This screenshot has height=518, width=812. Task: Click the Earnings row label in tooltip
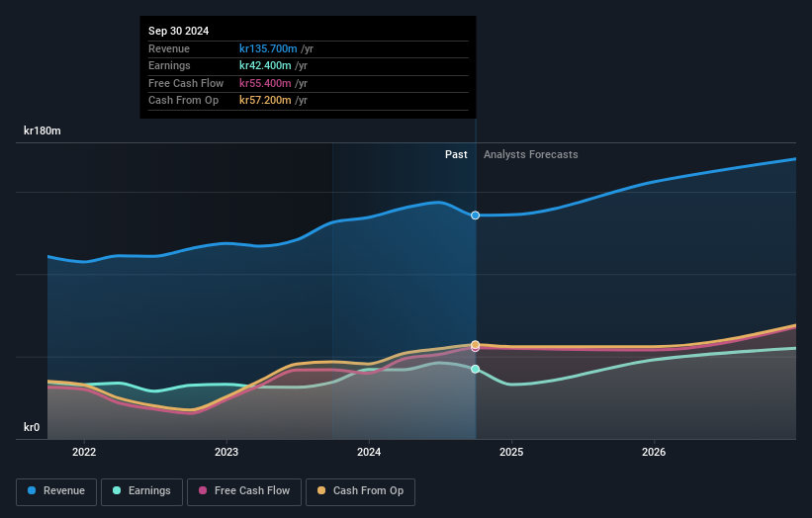[x=169, y=65]
